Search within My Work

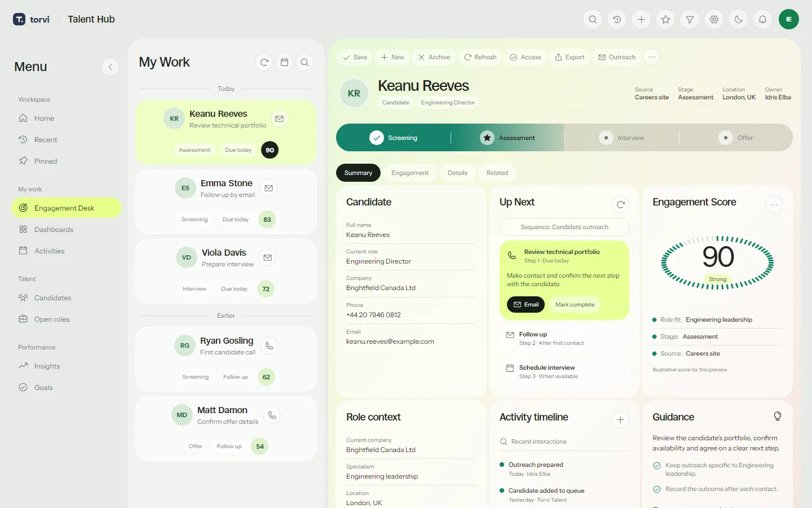[x=304, y=62]
